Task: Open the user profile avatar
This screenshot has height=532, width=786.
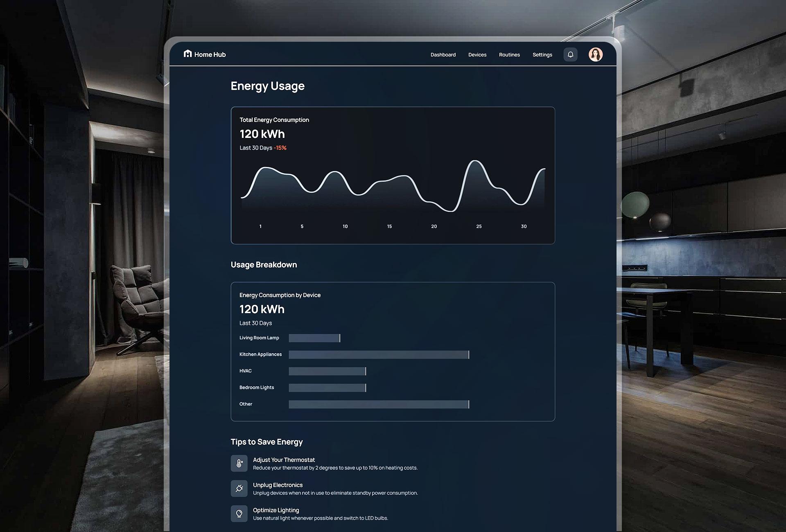Action: [x=595, y=54]
